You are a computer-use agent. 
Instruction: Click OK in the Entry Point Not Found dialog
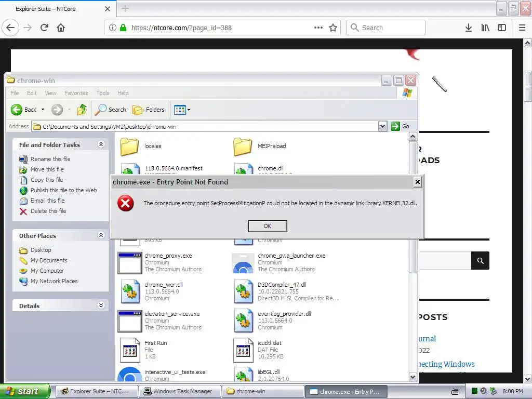[x=268, y=226]
